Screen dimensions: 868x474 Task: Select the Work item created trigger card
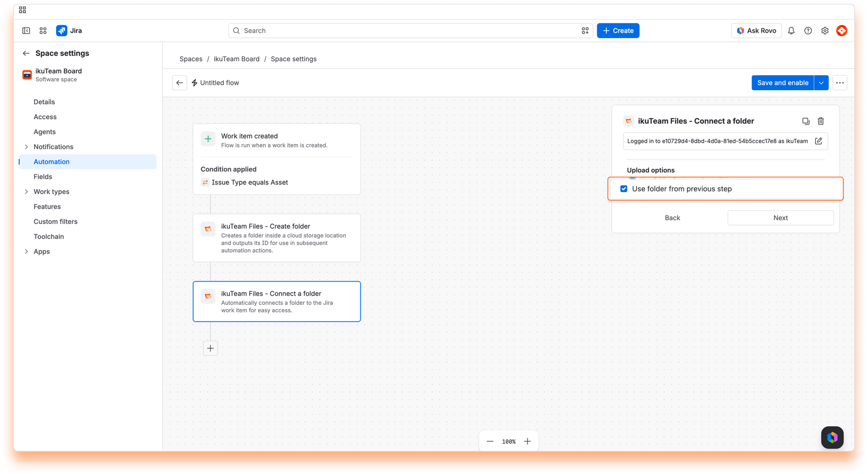tap(277, 159)
